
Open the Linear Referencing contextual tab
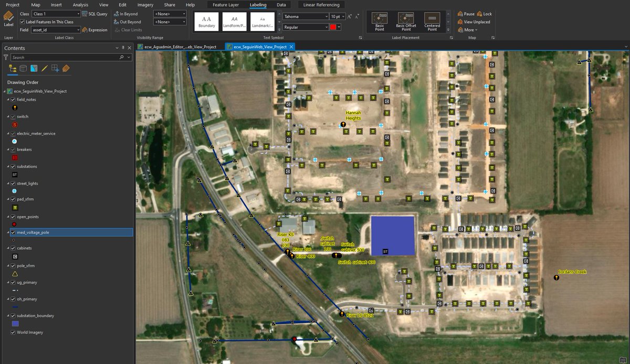point(321,5)
